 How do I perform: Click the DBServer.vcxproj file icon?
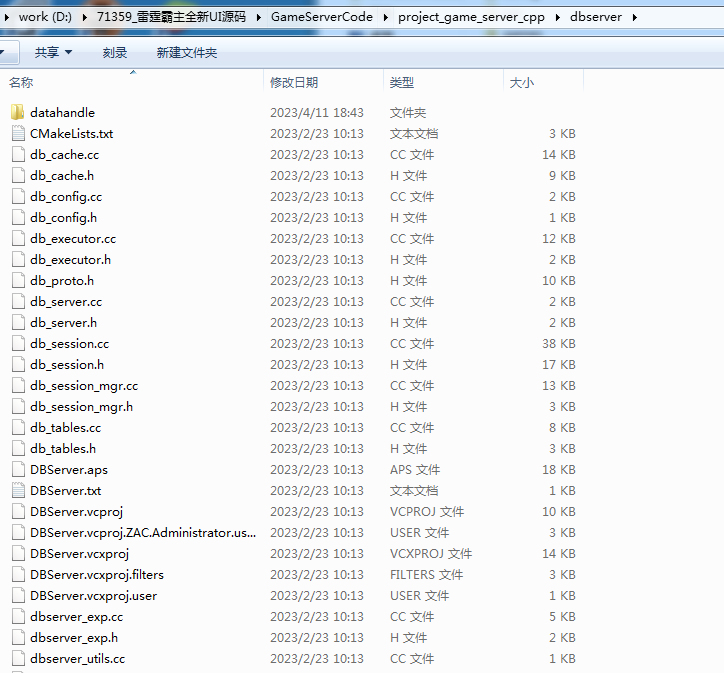tap(17, 554)
